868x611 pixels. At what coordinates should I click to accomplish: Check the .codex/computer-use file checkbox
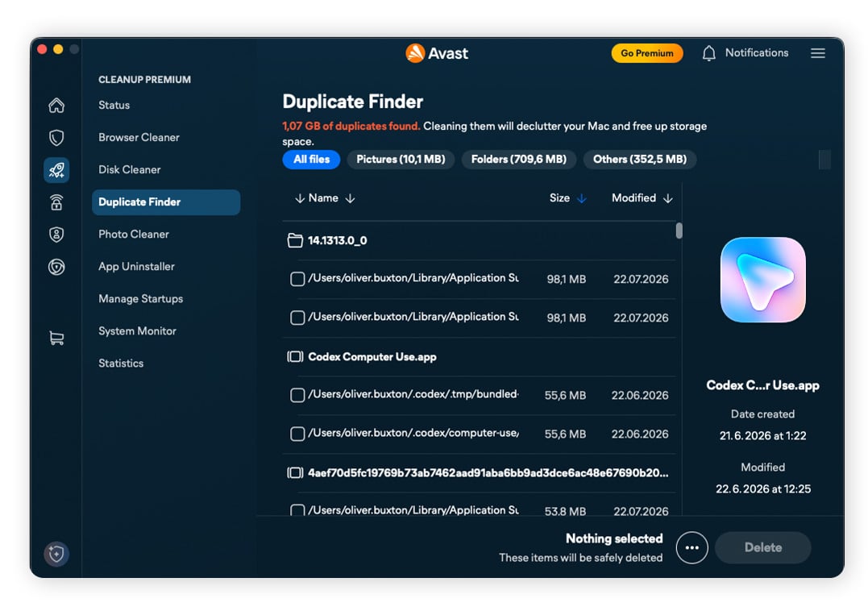(297, 434)
